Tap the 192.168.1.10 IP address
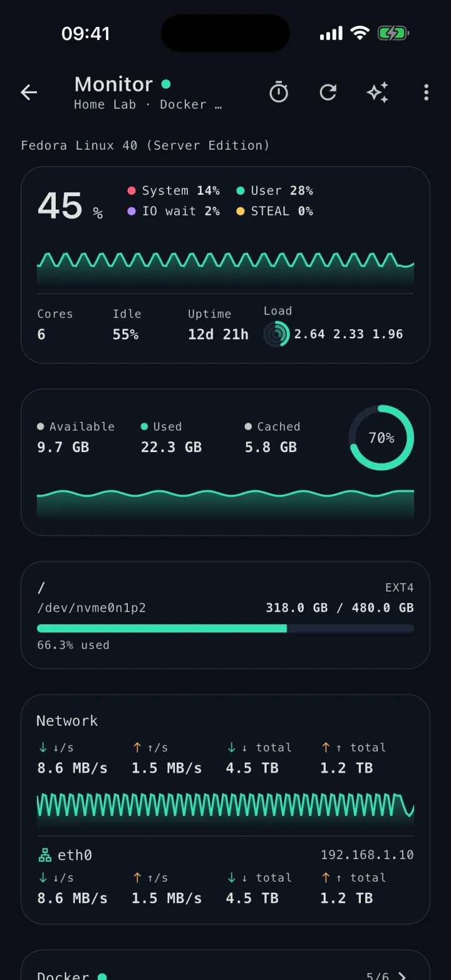This screenshot has height=980, width=451. 367,855
